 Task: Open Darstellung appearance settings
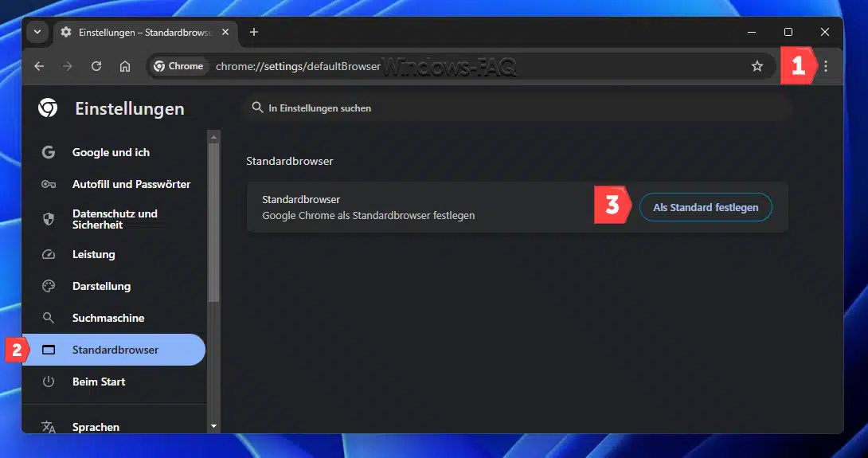coord(101,286)
